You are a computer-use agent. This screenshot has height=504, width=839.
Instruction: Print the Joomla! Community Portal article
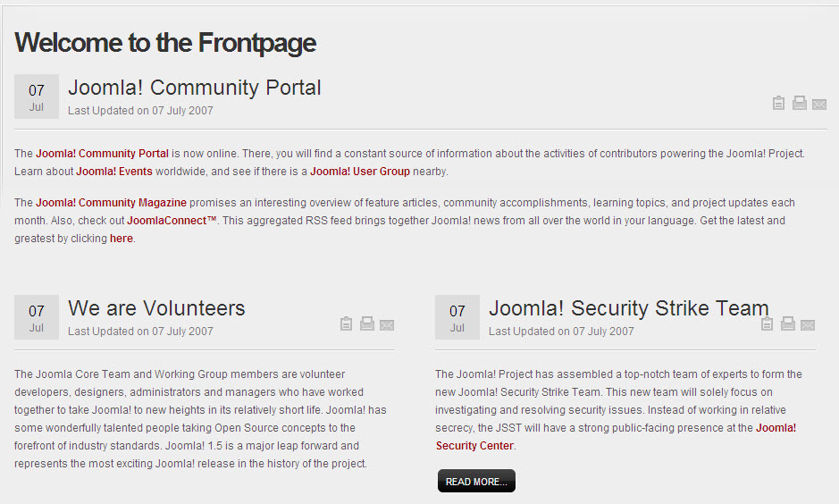pos(800,103)
